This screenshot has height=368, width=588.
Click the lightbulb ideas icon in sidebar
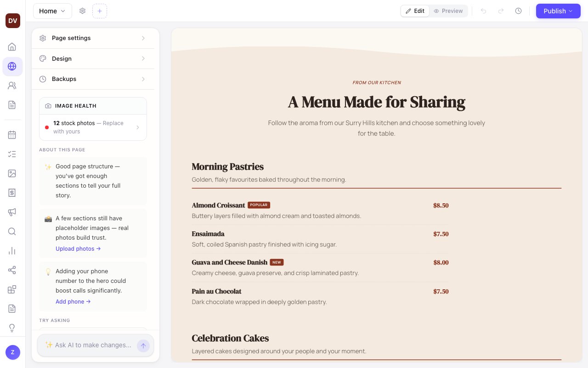pyautogui.click(x=12, y=328)
